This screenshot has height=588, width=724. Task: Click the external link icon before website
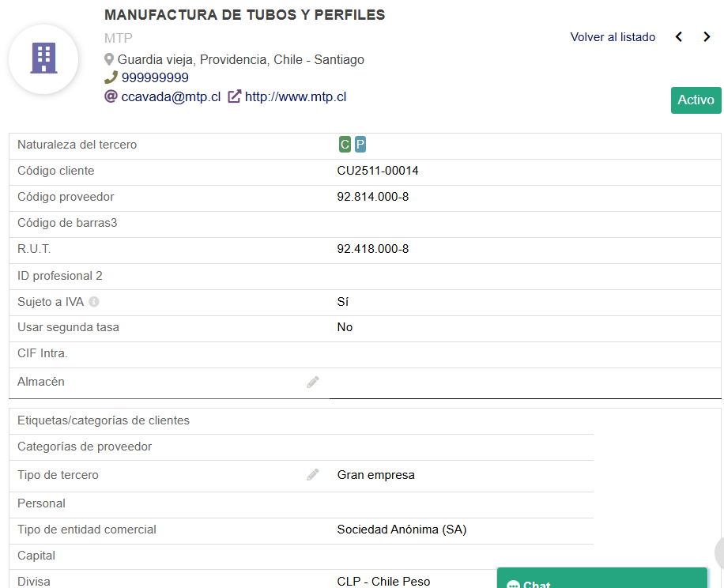(235, 96)
